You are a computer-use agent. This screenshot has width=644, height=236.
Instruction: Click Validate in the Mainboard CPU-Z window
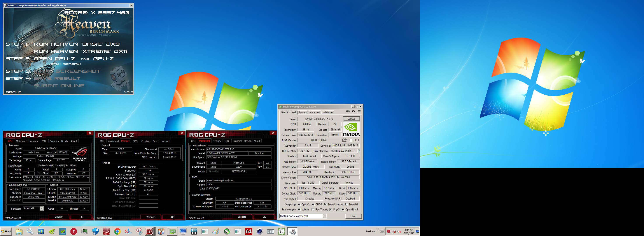(242, 217)
